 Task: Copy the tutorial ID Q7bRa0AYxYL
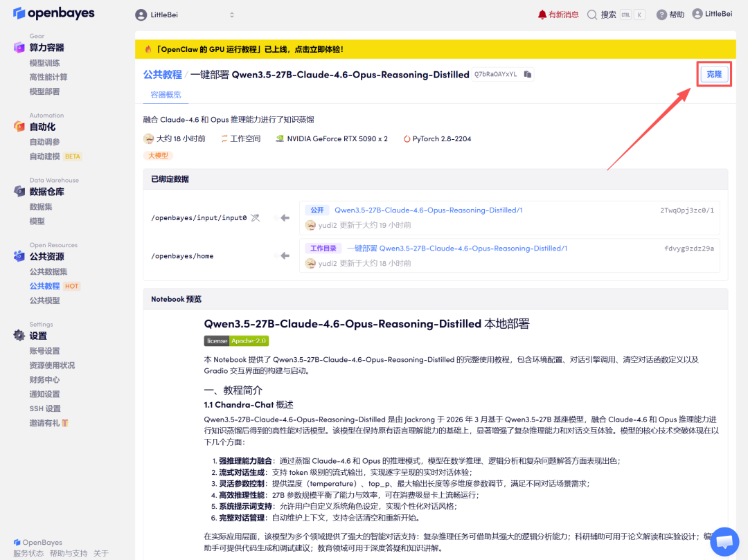pyautogui.click(x=528, y=74)
